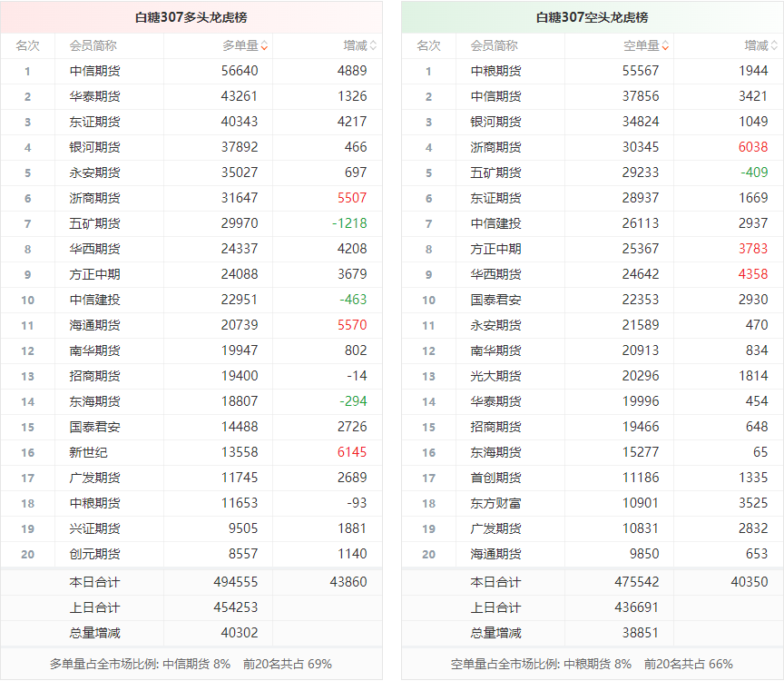
Task: Open 光大期货 row in short table
Action: (495, 376)
